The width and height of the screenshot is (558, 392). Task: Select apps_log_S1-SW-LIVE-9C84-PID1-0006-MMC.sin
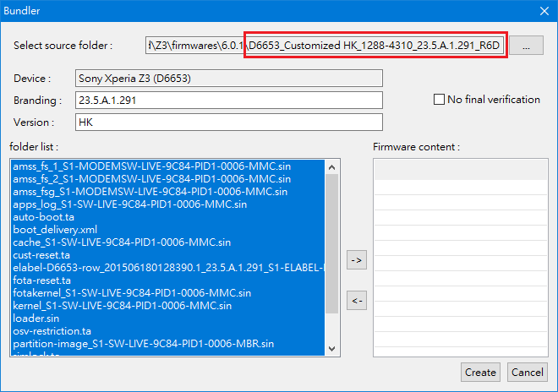[167, 204]
